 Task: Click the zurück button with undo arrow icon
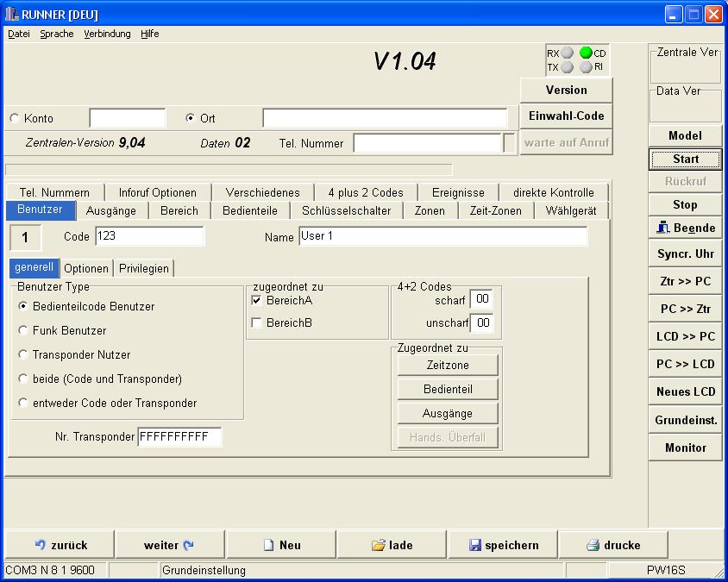click(60, 545)
